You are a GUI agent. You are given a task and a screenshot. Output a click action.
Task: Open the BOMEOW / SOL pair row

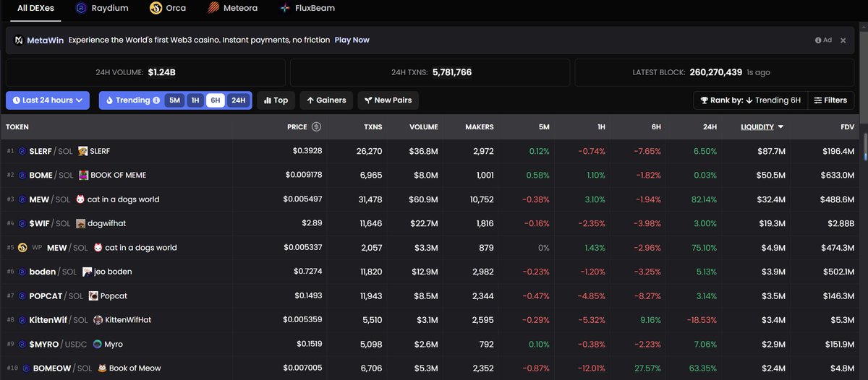pyautogui.click(x=431, y=368)
